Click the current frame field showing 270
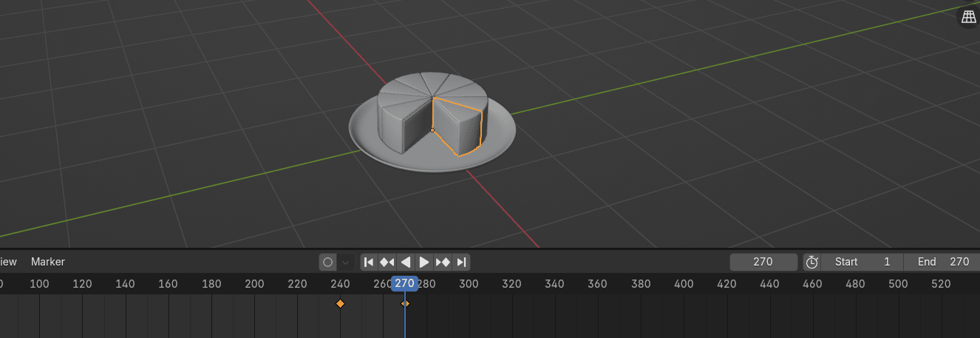Image resolution: width=980 pixels, height=338 pixels. click(763, 262)
